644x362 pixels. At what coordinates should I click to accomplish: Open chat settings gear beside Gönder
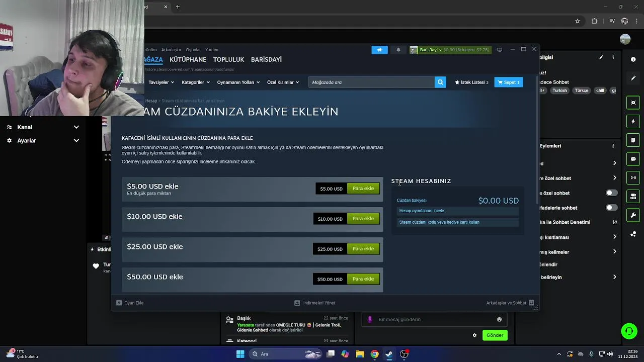[x=474, y=335]
